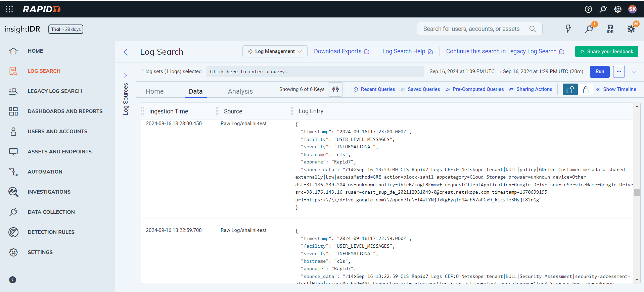Click back chevron beside Log Search title
The height and width of the screenshot is (292, 644).
point(126,52)
